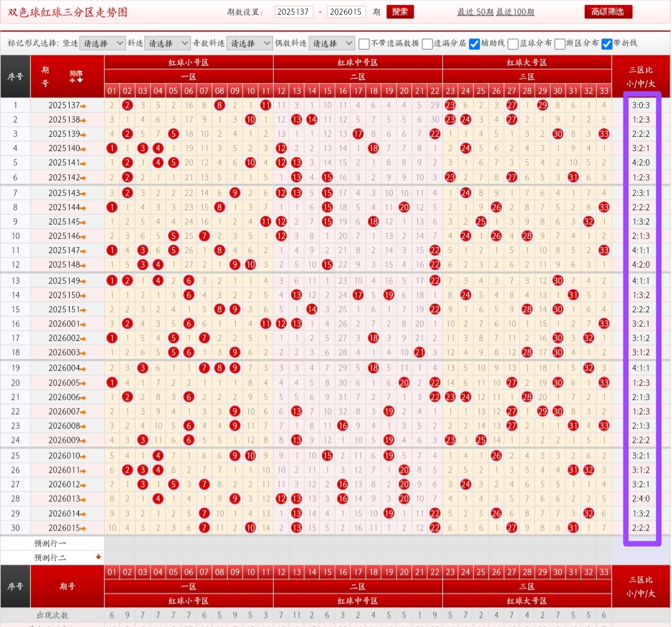
Task: Click red ball 20 in row 2025144
Action: pos(404,207)
